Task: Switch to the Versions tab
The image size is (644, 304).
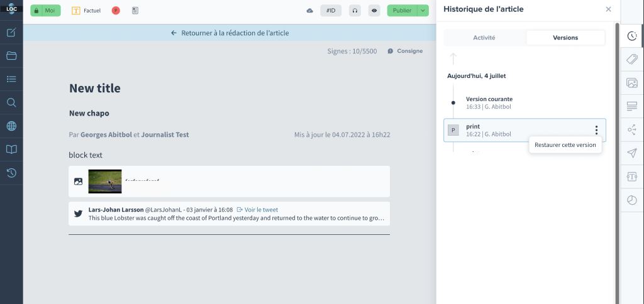Action: tap(565, 38)
